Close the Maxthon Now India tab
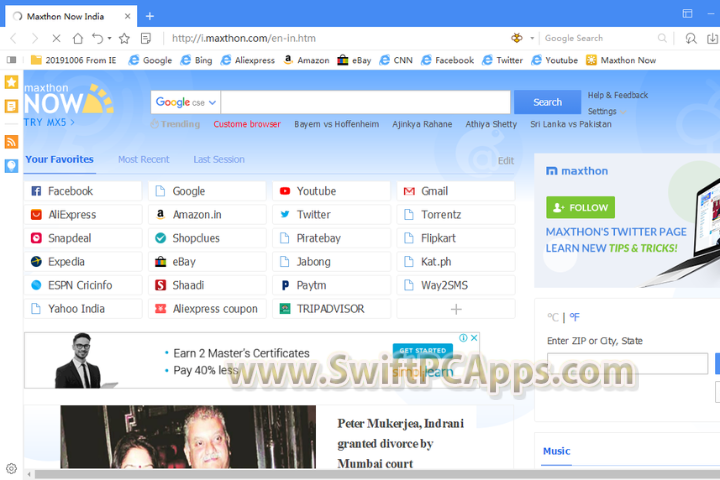 (128, 16)
